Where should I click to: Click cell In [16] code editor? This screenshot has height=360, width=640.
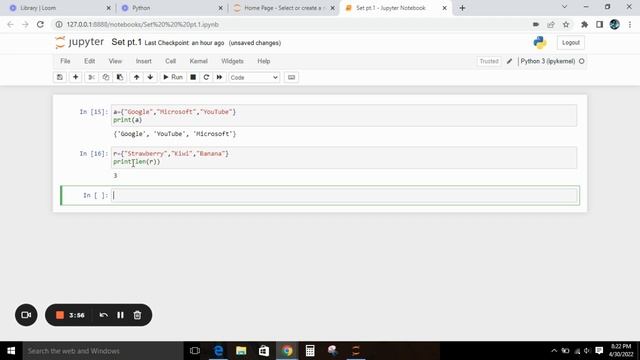tap(344, 158)
